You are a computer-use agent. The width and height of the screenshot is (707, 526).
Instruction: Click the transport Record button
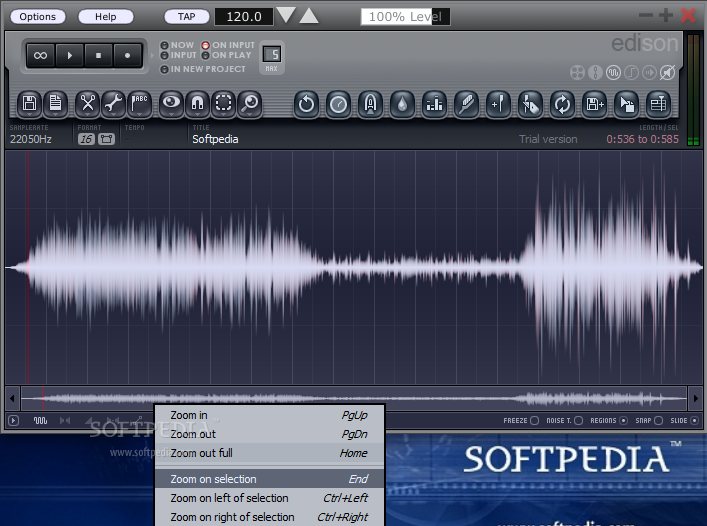[x=128, y=55]
